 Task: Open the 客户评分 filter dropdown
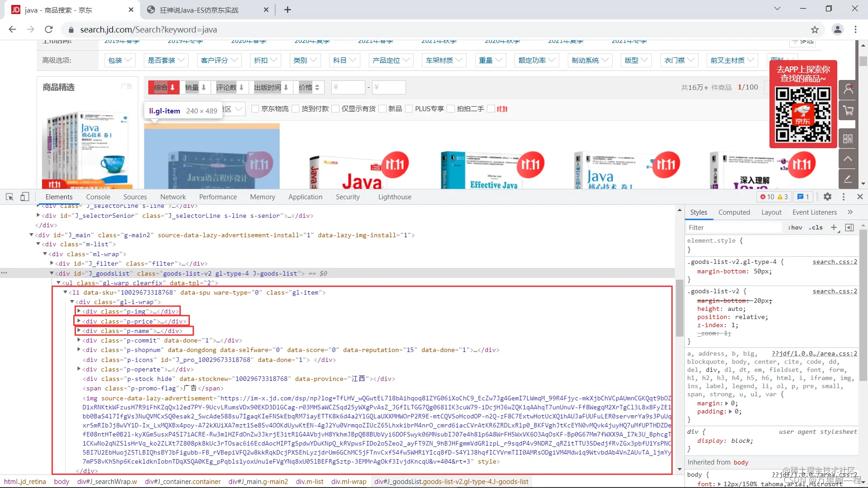pos(219,60)
